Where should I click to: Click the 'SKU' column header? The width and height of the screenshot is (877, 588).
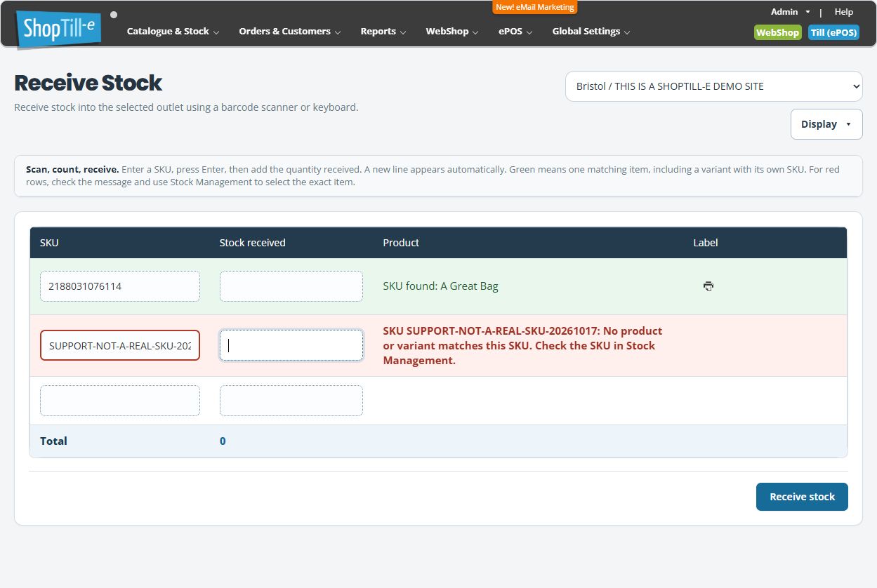point(49,243)
